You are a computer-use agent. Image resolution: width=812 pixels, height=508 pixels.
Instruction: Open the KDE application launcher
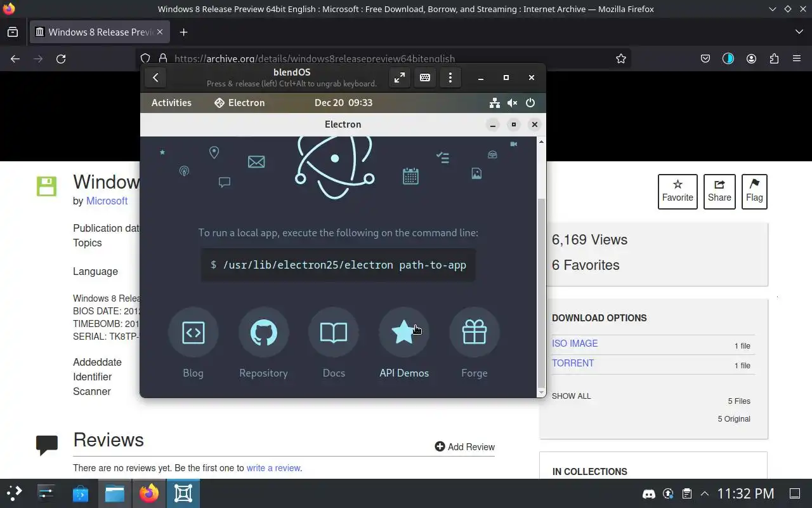[14, 493]
